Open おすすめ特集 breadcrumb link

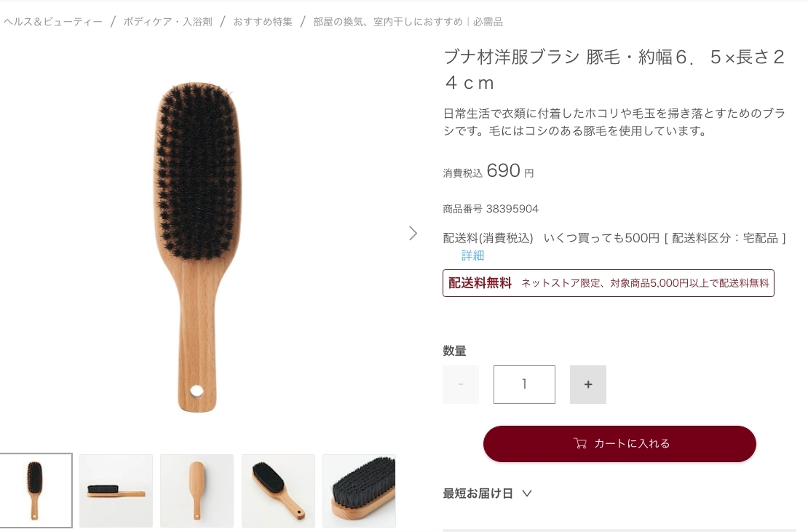(263, 22)
